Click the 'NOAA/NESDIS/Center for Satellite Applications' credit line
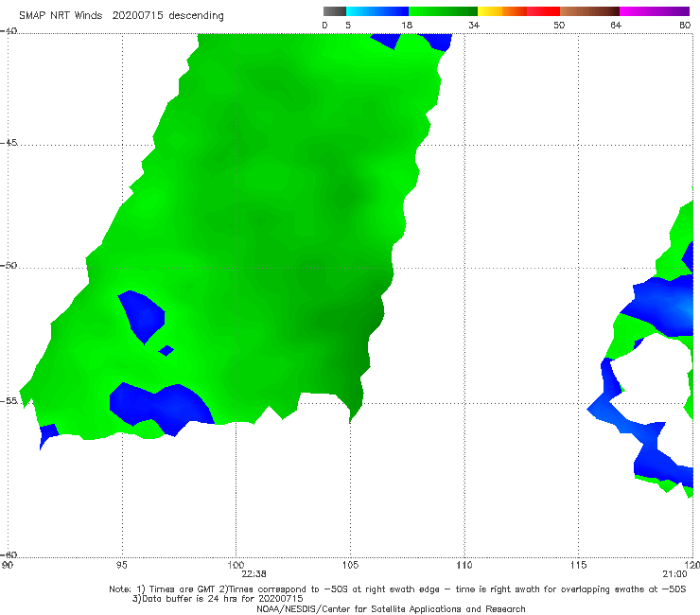This screenshot has width=700, height=615. coord(391,608)
